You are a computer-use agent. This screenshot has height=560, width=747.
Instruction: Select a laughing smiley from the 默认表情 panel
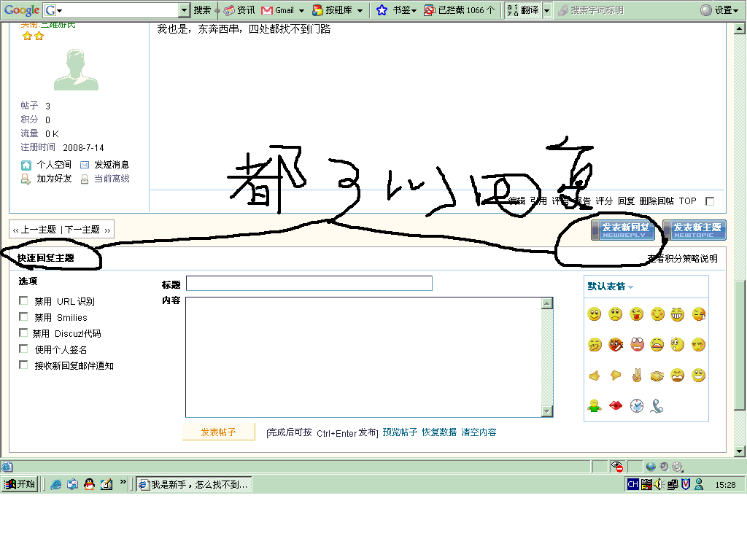676,314
